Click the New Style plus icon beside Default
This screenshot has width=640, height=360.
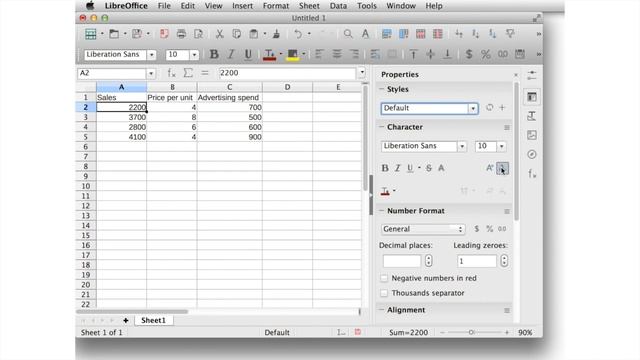[x=502, y=108]
